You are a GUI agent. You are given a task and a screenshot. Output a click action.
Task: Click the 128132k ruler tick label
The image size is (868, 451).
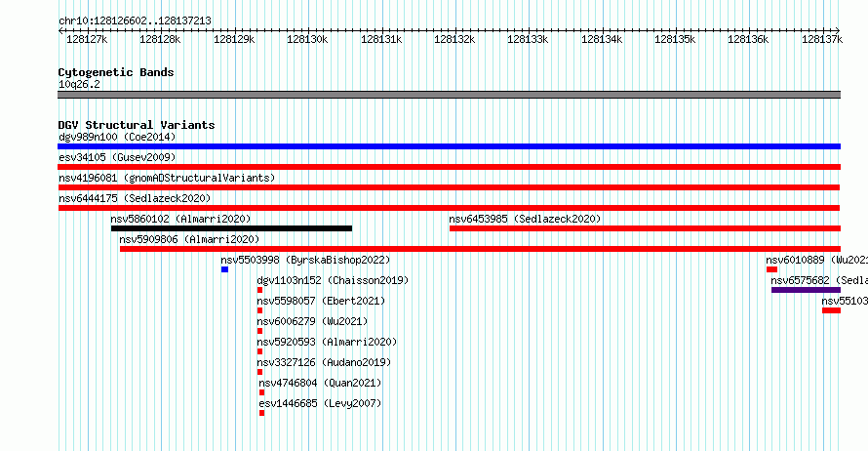coord(454,40)
